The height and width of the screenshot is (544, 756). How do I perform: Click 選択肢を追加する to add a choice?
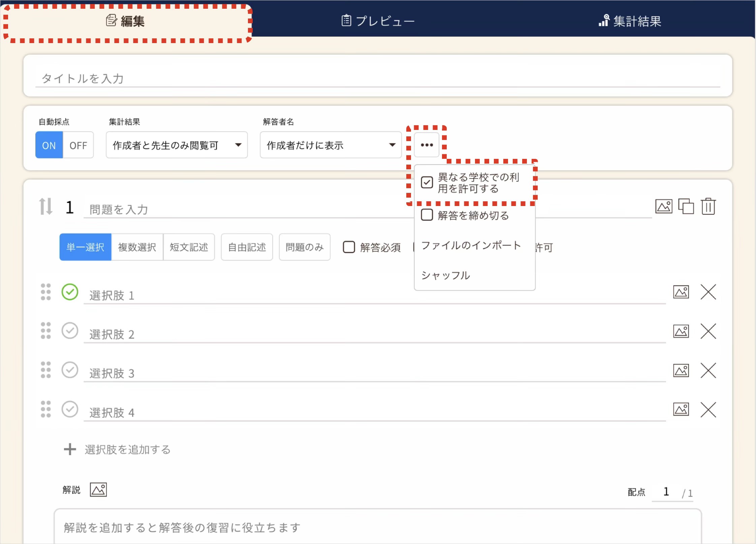pos(117,449)
